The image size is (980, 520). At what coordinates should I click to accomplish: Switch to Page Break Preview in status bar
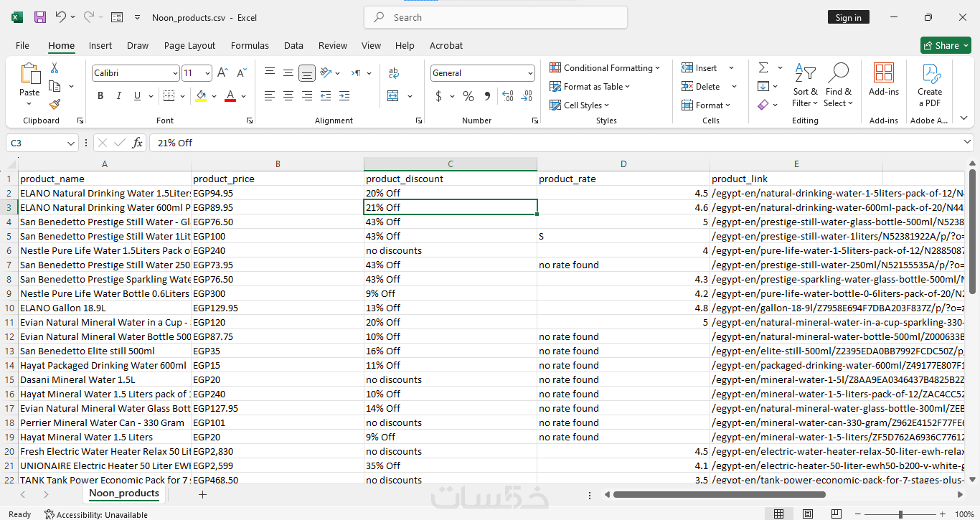click(x=837, y=514)
